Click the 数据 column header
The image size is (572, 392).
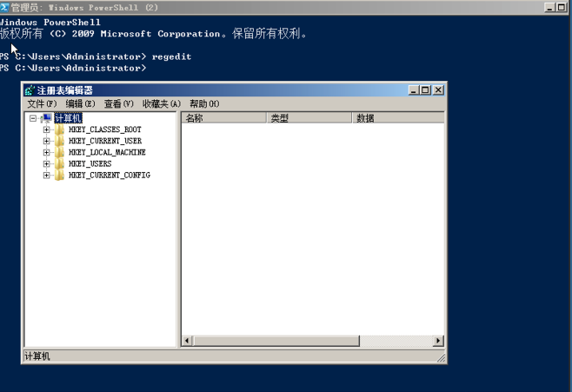tap(398, 118)
